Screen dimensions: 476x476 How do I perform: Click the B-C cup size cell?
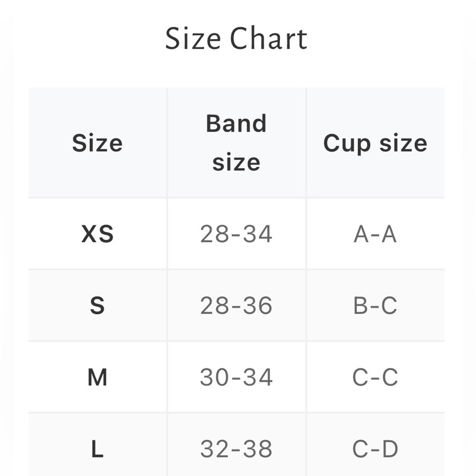pyautogui.click(x=375, y=306)
